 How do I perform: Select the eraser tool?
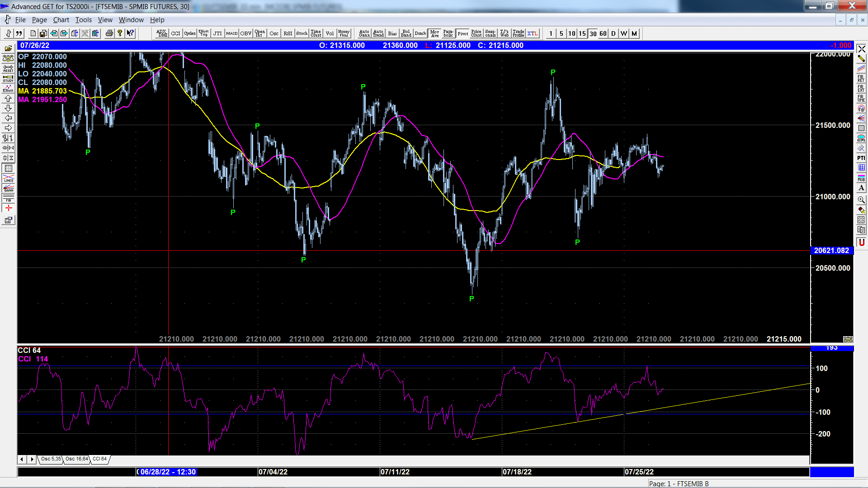[x=861, y=210]
